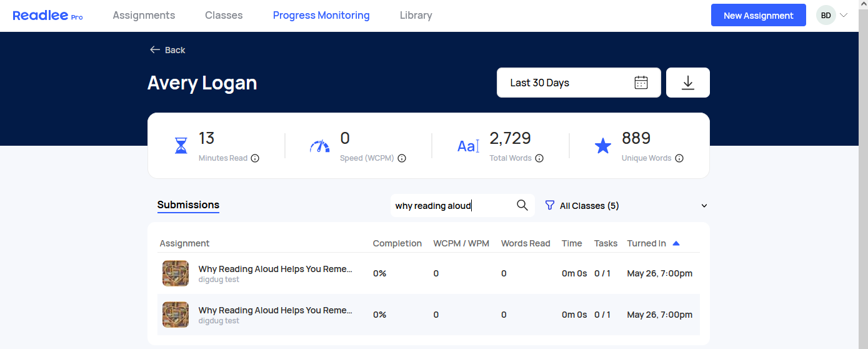Click the speedometer Speed icon
Viewport: 868px width, 349px height.
coord(320,146)
